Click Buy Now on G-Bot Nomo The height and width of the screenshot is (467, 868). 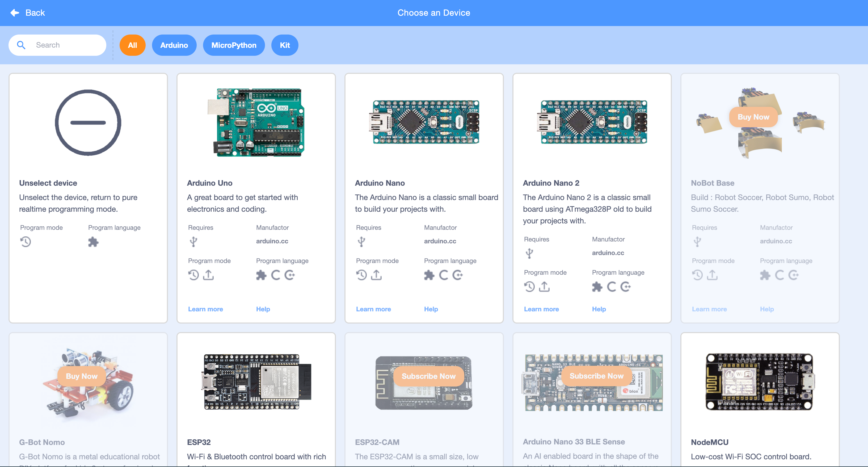[x=82, y=376]
